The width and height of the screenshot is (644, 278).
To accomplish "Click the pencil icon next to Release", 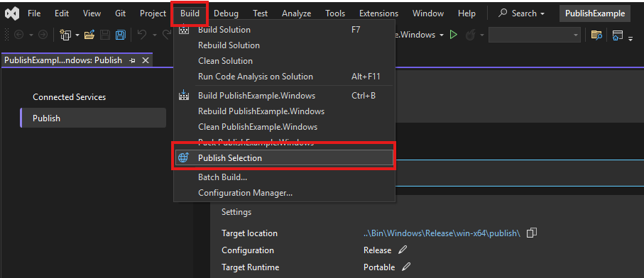I will point(403,250).
